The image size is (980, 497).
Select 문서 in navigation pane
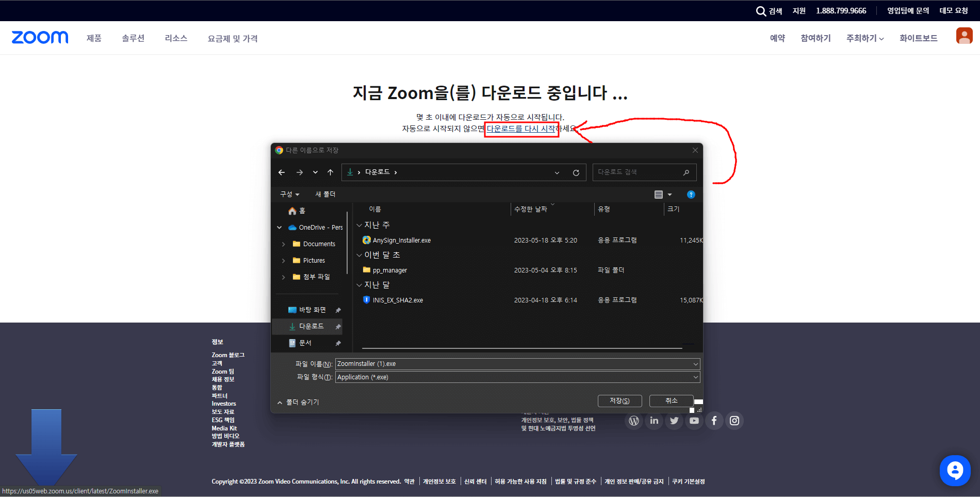tap(301, 343)
